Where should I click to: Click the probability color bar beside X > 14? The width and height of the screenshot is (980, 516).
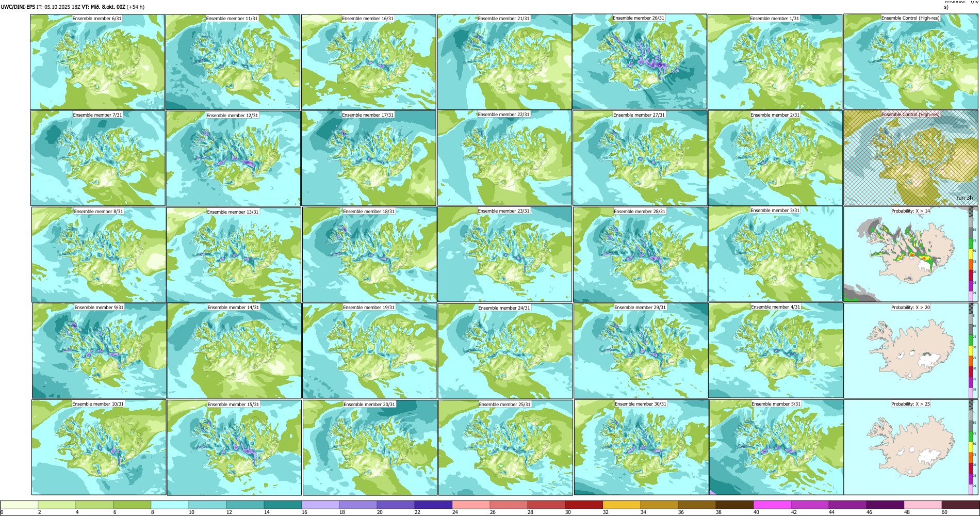pyautogui.click(x=972, y=254)
